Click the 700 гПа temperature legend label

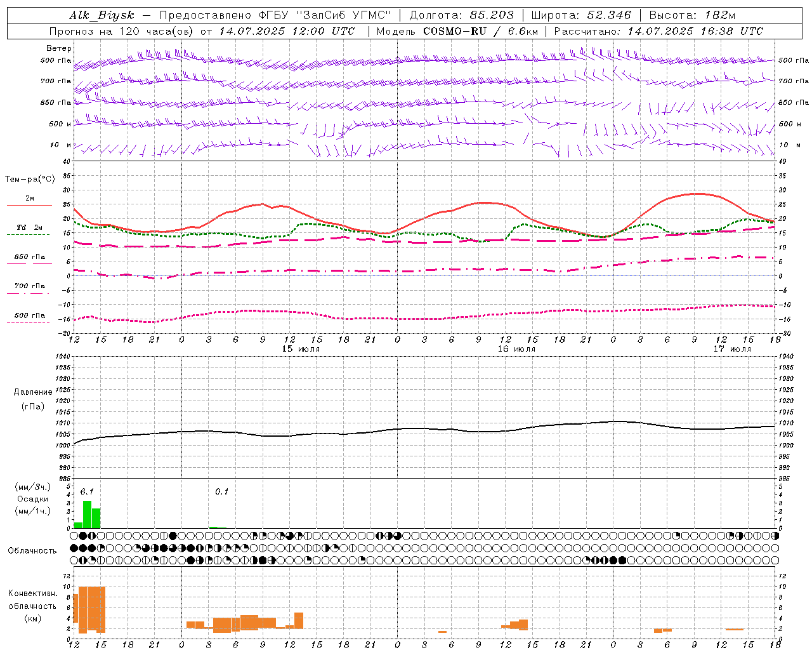pyautogui.click(x=30, y=286)
